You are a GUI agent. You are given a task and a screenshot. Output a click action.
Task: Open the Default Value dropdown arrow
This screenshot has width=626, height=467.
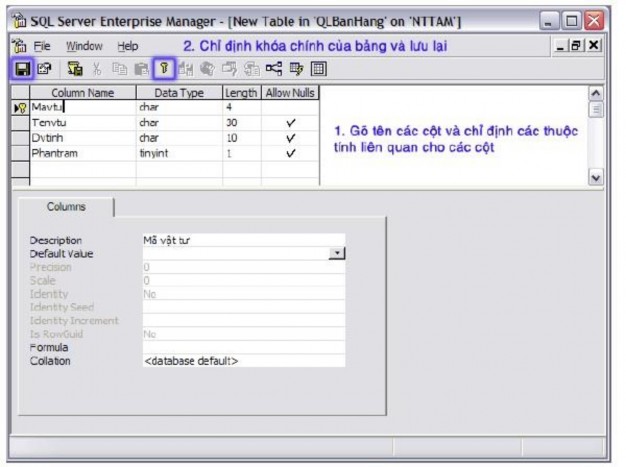[x=337, y=254]
